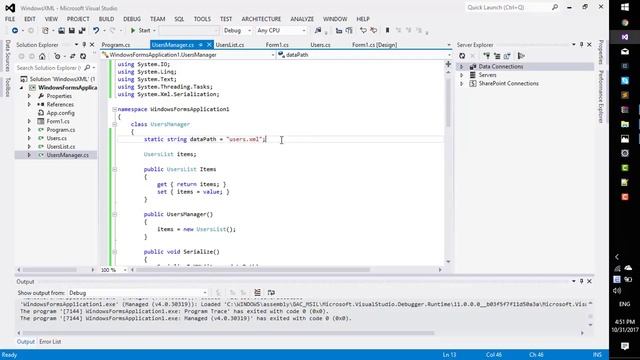640x360 pixels.
Task: Open the DEBUG menu
Action: pyautogui.click(x=132, y=19)
